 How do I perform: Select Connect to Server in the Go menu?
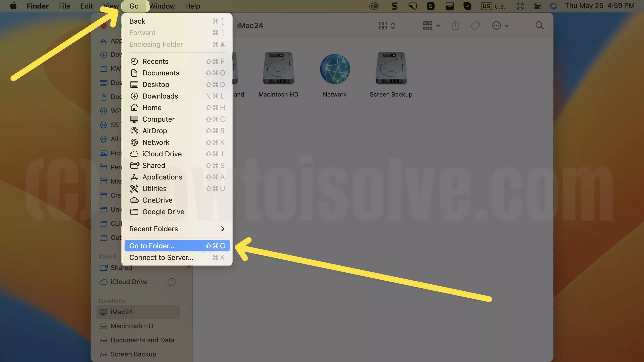pyautogui.click(x=161, y=257)
